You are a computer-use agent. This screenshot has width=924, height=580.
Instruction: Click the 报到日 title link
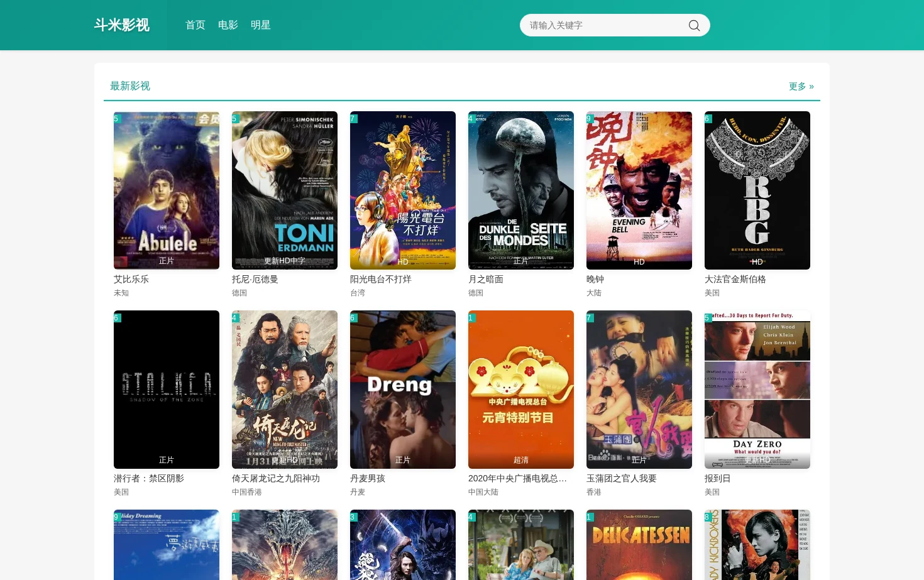tap(718, 478)
